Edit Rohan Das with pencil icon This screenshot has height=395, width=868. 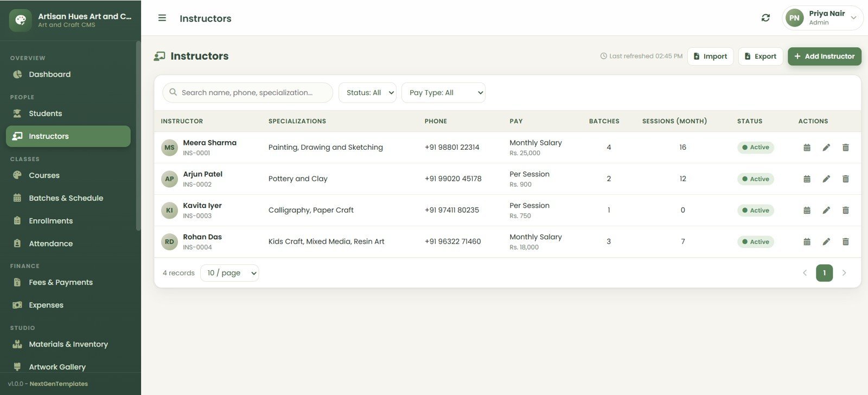tap(826, 242)
